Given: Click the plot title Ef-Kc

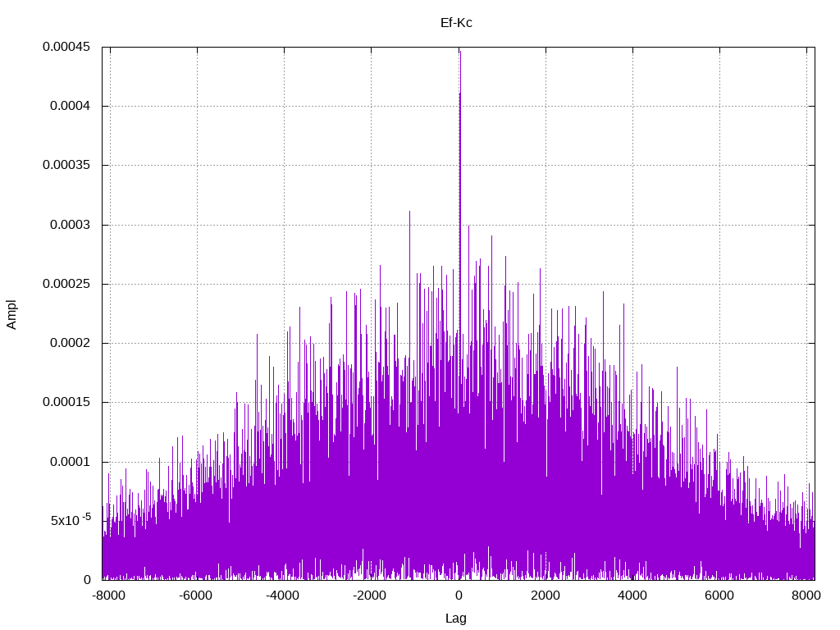Looking at the screenshot, I should [456, 23].
